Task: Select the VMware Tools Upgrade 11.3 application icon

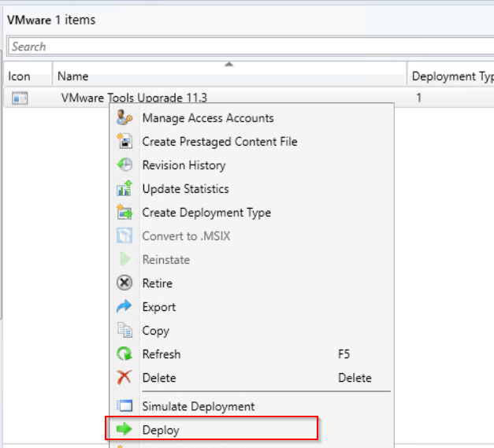Action: coord(20,98)
